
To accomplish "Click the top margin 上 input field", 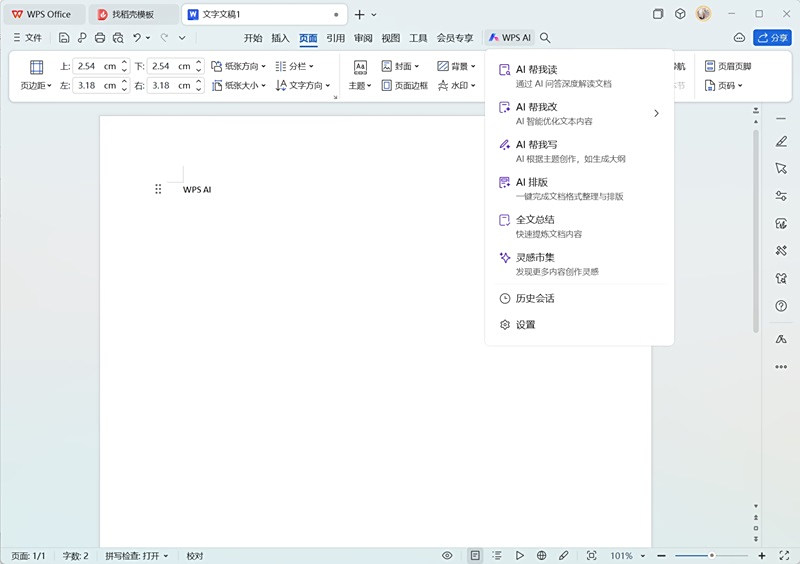I will point(96,66).
